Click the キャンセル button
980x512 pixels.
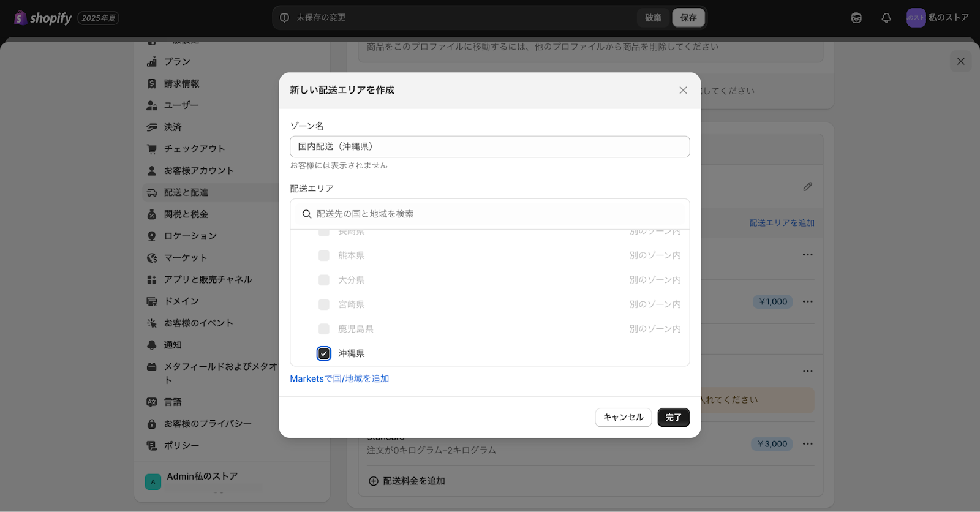[624, 417]
